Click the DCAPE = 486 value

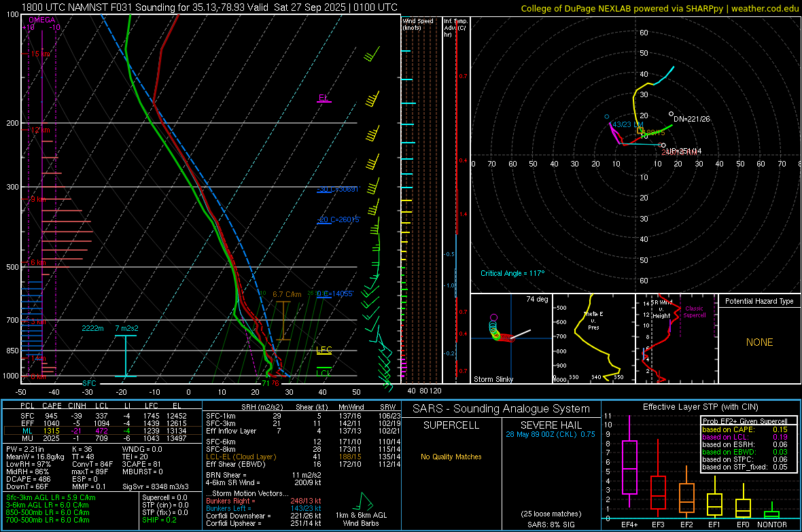click(x=29, y=479)
